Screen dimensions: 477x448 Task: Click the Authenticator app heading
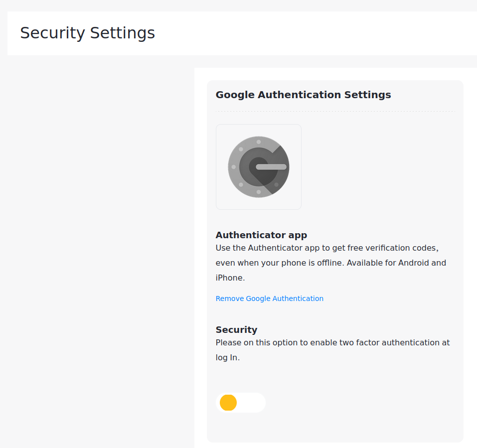click(x=261, y=235)
